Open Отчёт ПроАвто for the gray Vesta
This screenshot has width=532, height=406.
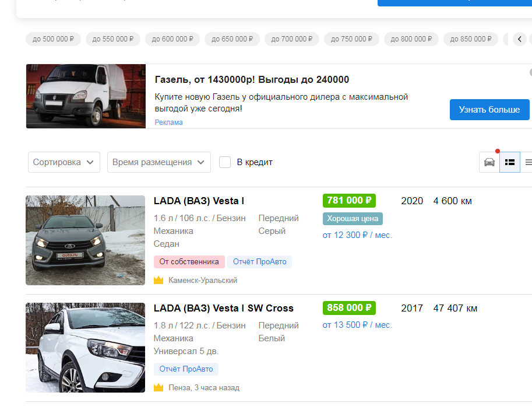point(259,261)
